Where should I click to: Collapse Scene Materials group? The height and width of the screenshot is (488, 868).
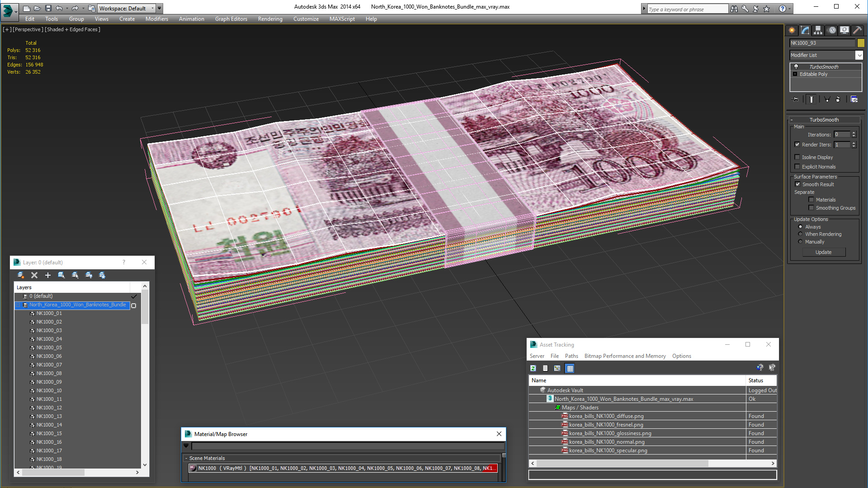tap(186, 458)
